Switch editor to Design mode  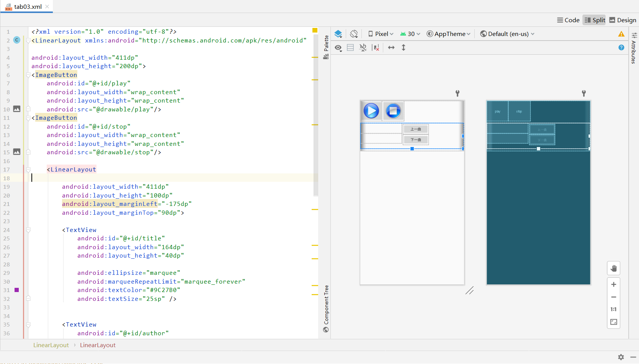click(623, 20)
